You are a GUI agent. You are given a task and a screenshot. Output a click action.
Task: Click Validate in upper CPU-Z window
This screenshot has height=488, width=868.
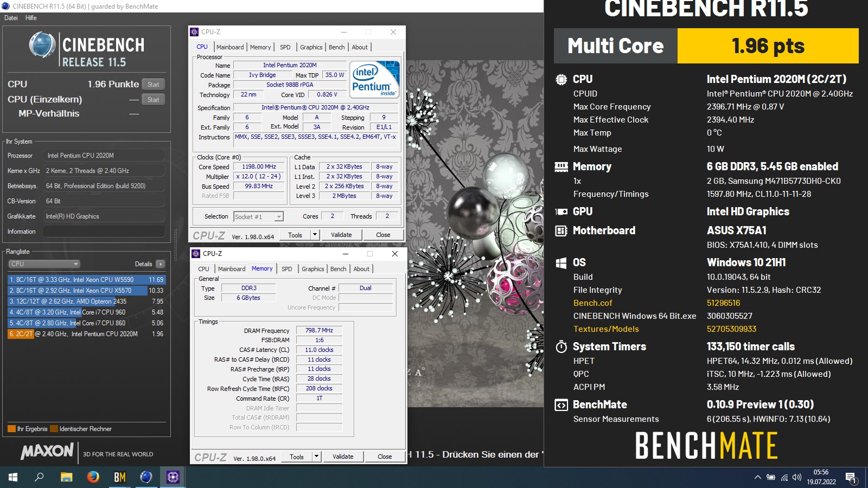pos(341,235)
